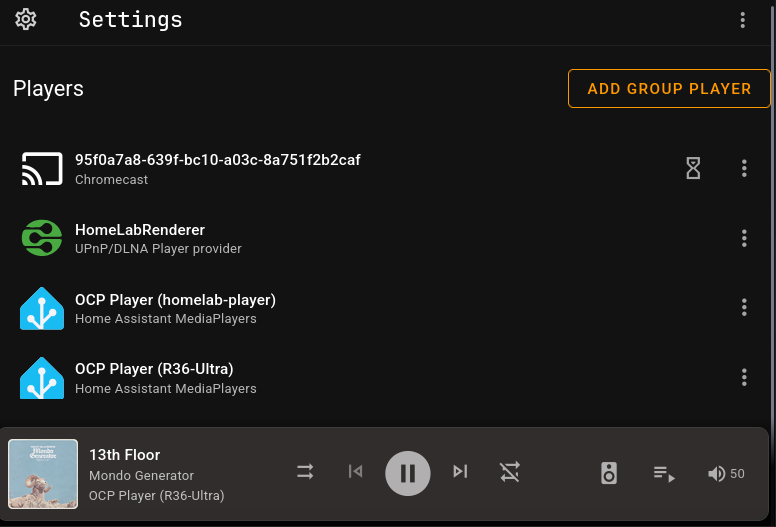Screen dimensions: 776x527
Task: Skip to the next track
Action: (460, 472)
